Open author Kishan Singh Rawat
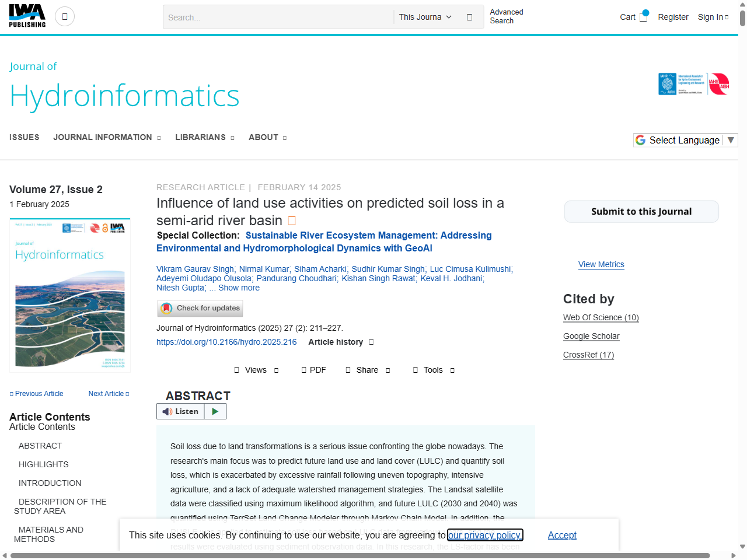This screenshot has width=747, height=560. coord(379,278)
